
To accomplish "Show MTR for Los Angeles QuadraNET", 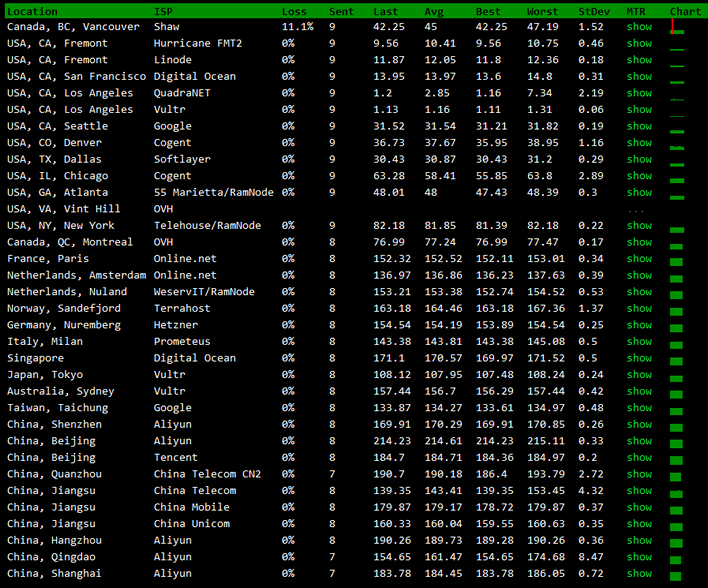I will pyautogui.click(x=639, y=93).
